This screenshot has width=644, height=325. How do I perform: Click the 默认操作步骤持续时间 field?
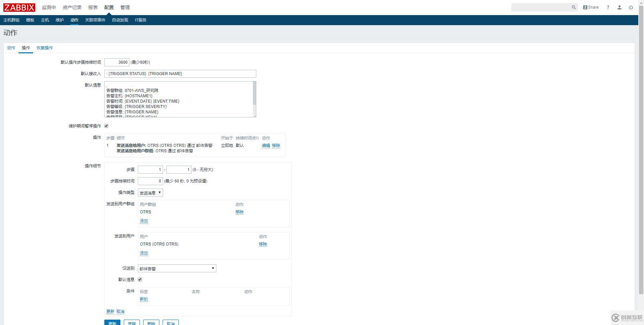tap(117, 62)
